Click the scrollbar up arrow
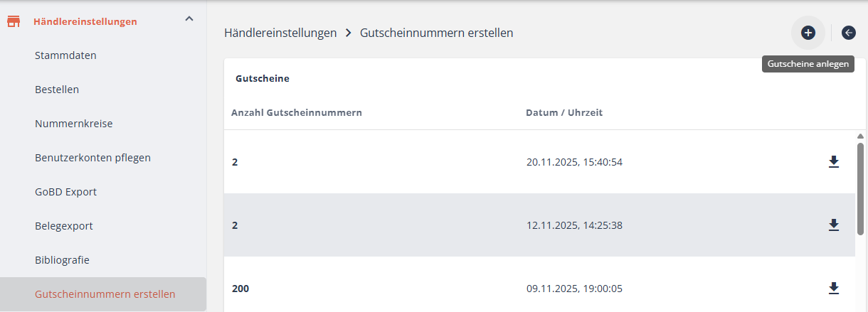868x312 pixels. point(860,136)
